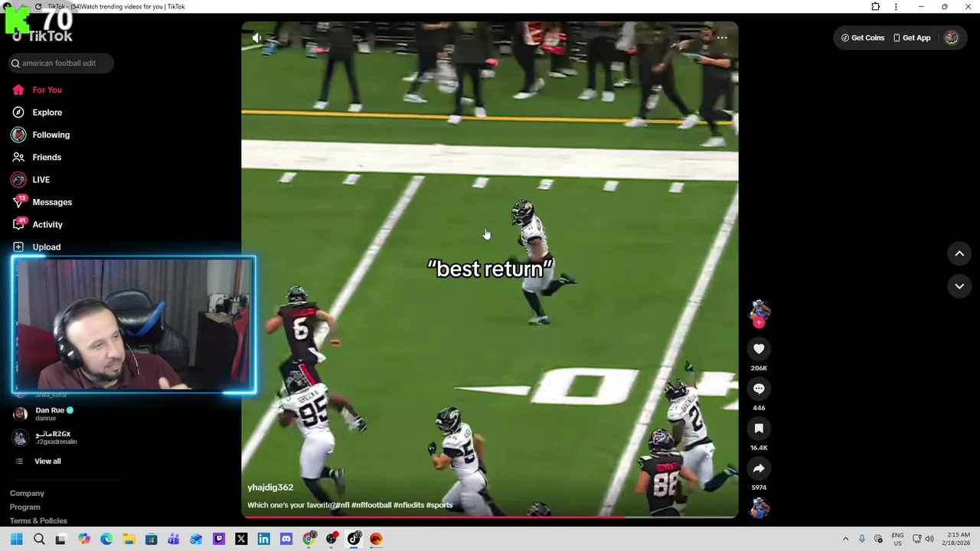Screen dimensions: 980x551
Task: Reload the page via browser refresh icon
Action: click(38, 7)
